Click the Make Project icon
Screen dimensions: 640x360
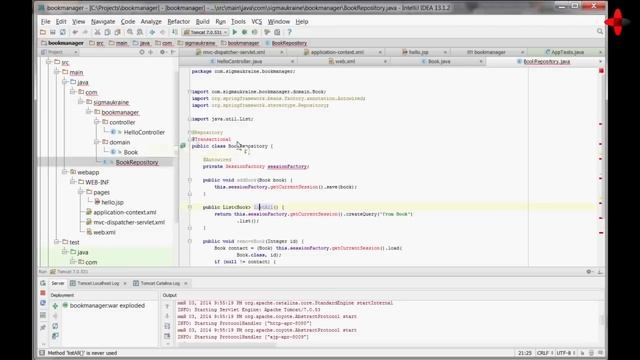(x=175, y=32)
